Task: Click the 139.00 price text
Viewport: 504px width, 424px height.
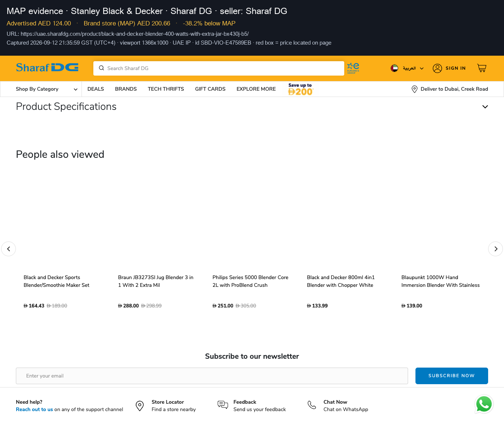Action: coord(412,306)
